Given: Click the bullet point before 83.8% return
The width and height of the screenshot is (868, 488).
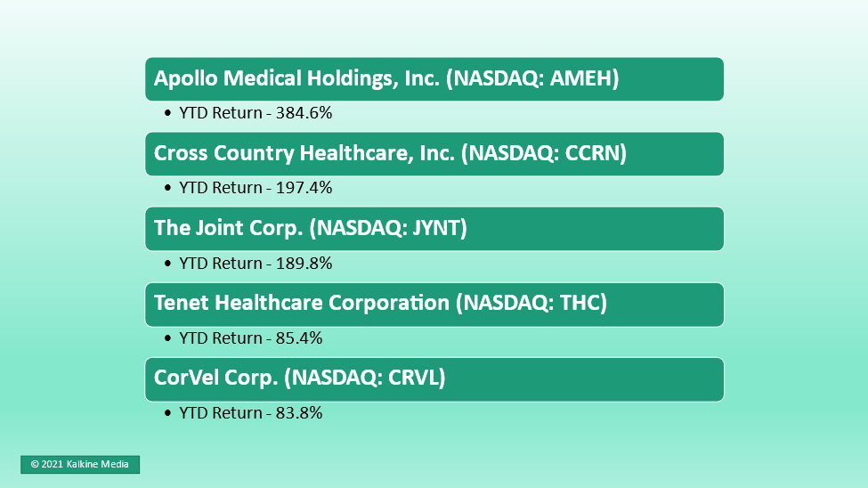Looking at the screenshot, I should [x=167, y=413].
